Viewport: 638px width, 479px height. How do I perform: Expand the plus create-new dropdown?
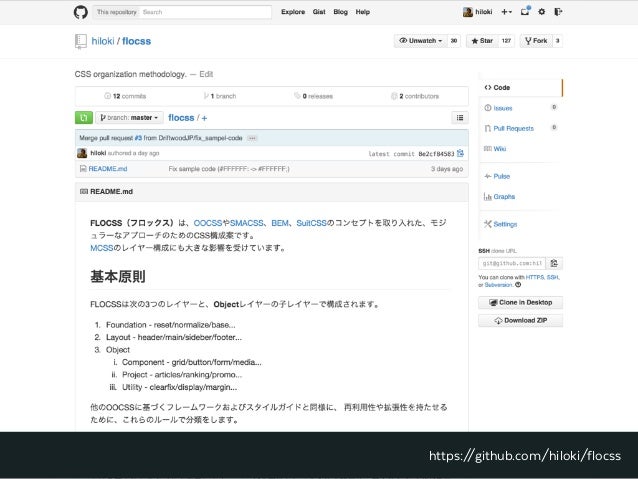pyautogui.click(x=507, y=12)
